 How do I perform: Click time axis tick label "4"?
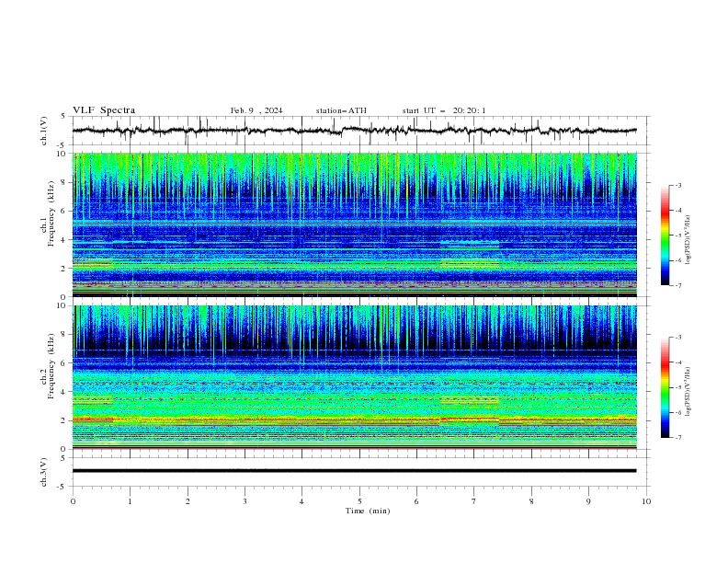tap(301, 501)
